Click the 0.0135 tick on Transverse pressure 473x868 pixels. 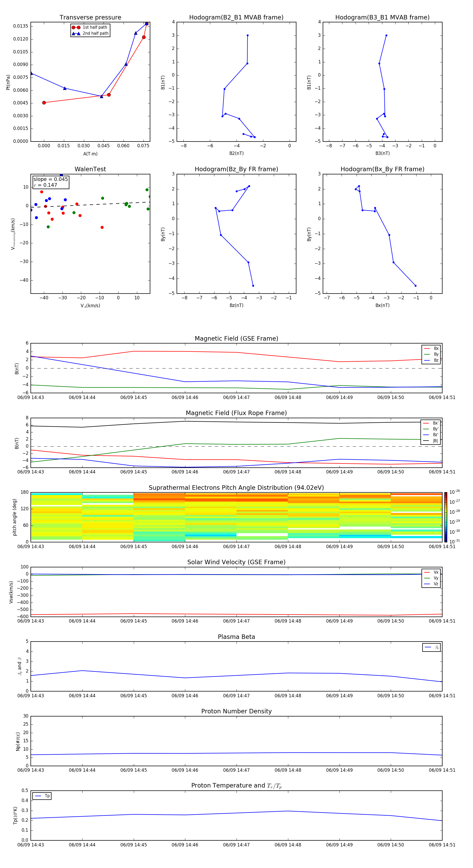click(x=20, y=26)
